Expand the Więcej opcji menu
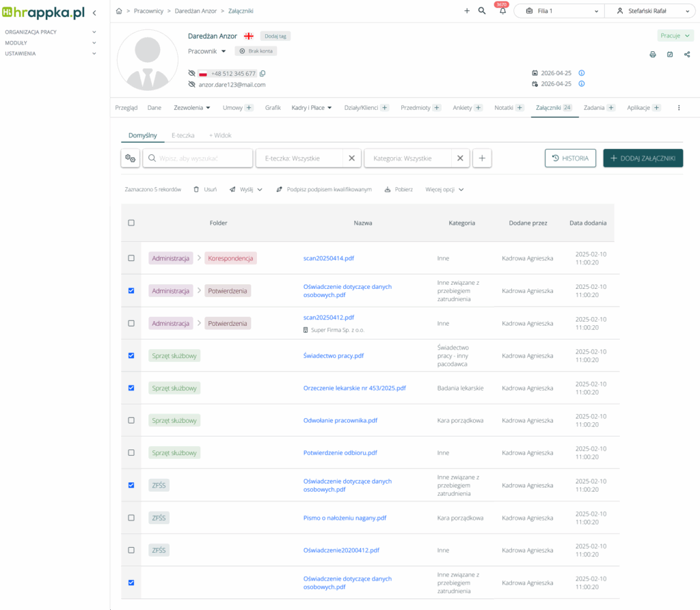This screenshot has width=700, height=610. 444,189
